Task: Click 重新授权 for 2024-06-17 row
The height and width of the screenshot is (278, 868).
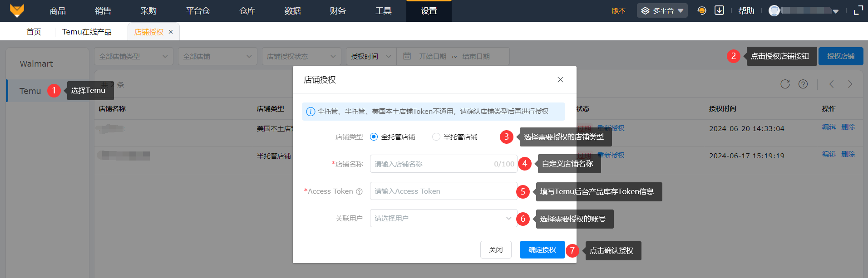Action: pyautogui.click(x=611, y=156)
